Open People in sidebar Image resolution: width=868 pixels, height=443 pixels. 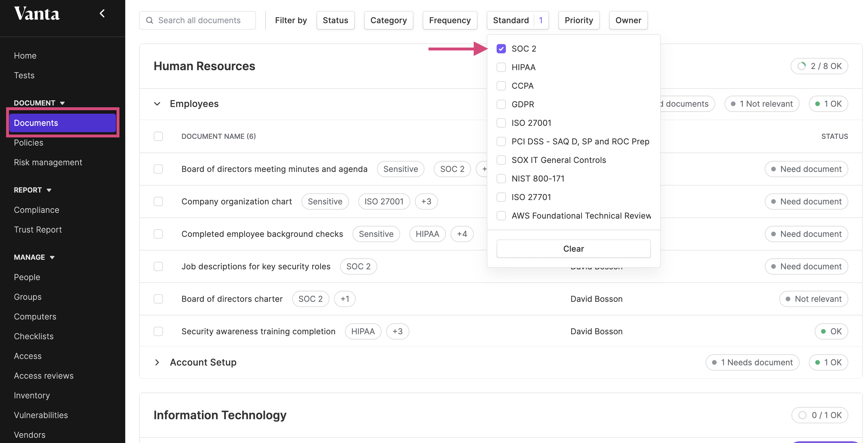(27, 277)
